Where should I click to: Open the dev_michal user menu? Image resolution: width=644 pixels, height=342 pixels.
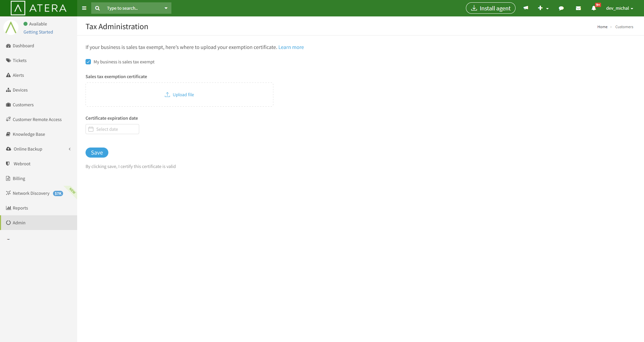pos(620,8)
